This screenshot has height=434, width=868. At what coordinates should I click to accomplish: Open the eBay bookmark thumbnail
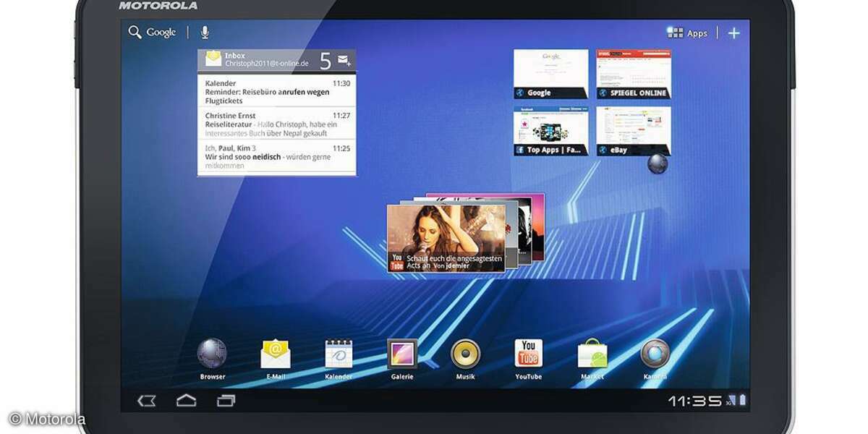tap(634, 131)
